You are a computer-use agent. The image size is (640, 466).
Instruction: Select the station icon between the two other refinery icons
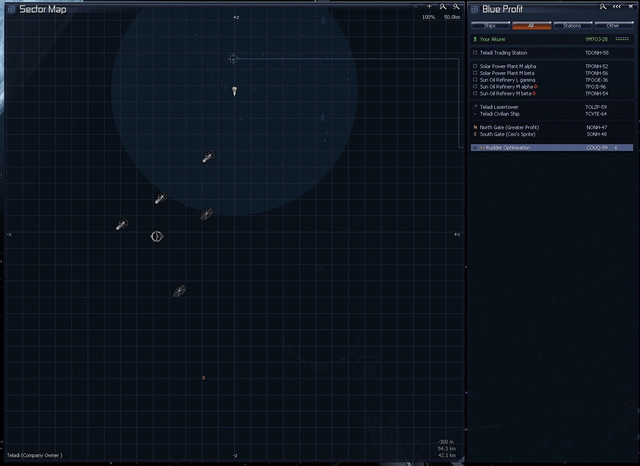click(160, 198)
